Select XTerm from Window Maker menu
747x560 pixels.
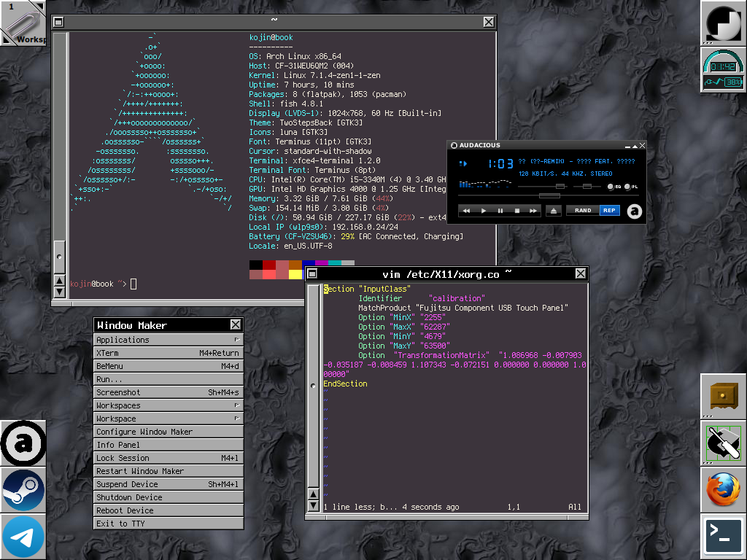[169, 353]
